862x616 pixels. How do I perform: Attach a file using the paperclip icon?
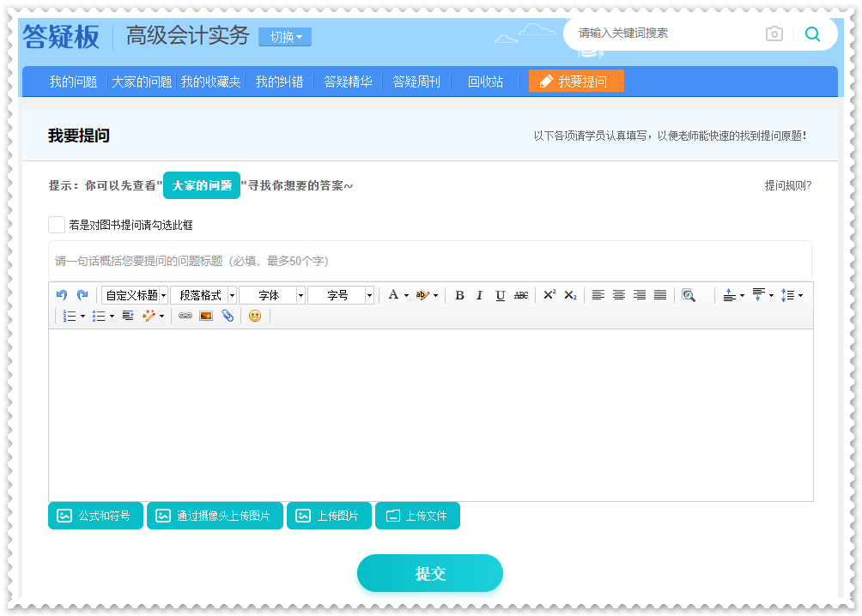click(228, 316)
